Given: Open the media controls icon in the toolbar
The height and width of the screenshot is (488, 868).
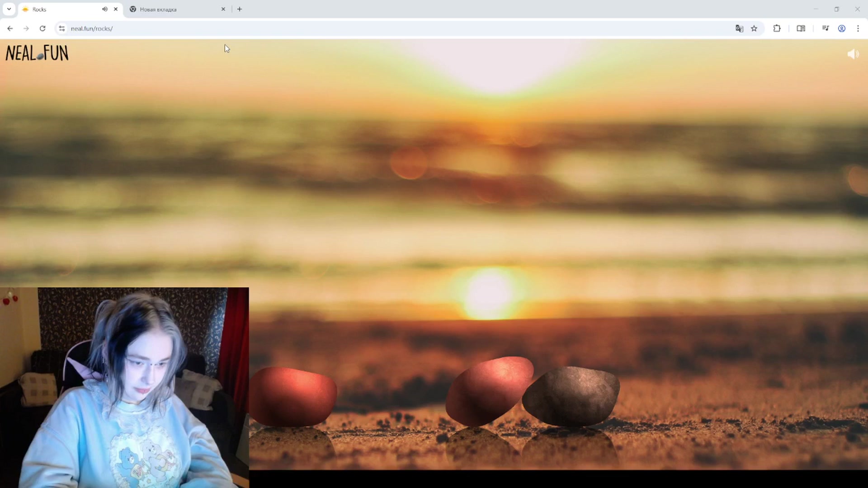Looking at the screenshot, I should (x=826, y=28).
